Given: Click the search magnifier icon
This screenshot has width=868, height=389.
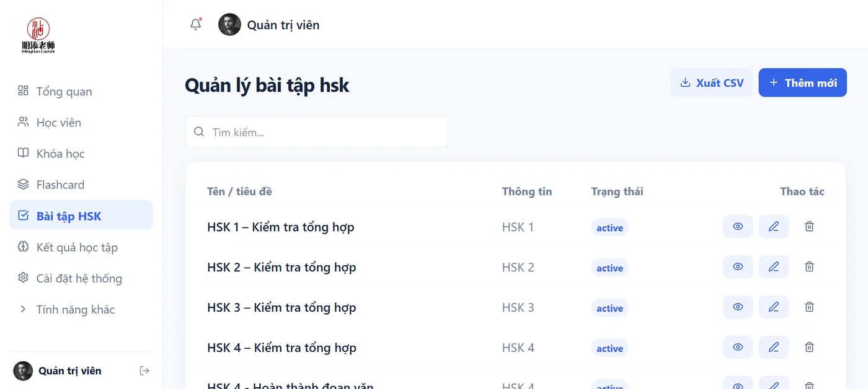Looking at the screenshot, I should point(199,132).
